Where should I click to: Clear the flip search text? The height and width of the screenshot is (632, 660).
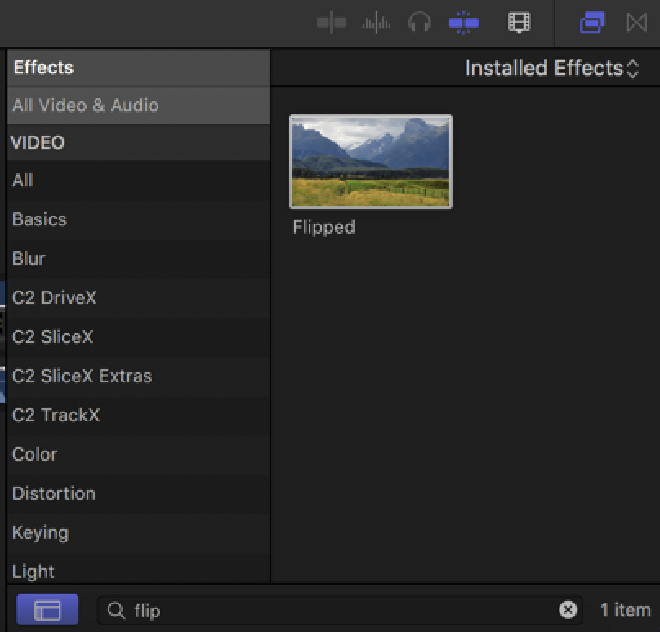[567, 610]
